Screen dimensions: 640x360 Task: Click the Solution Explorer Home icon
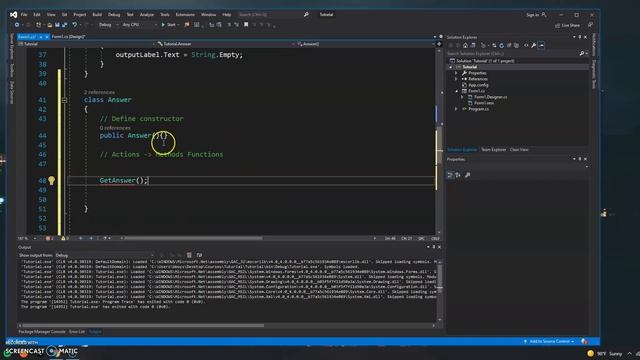(465, 45)
